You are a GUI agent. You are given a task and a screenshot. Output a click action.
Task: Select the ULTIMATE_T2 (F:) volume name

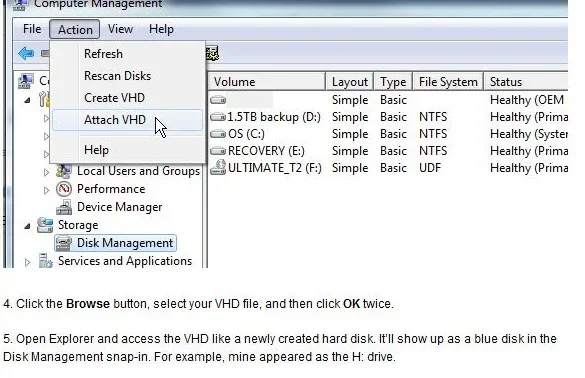point(275,168)
